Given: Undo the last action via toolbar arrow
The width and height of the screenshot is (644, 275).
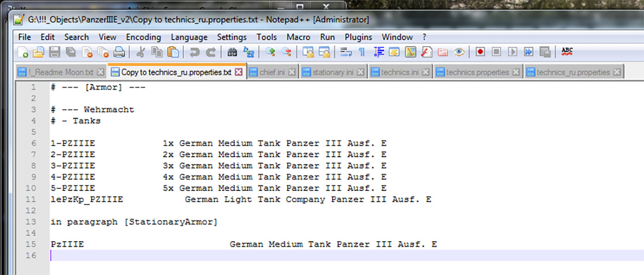Looking at the screenshot, I should click(x=194, y=52).
